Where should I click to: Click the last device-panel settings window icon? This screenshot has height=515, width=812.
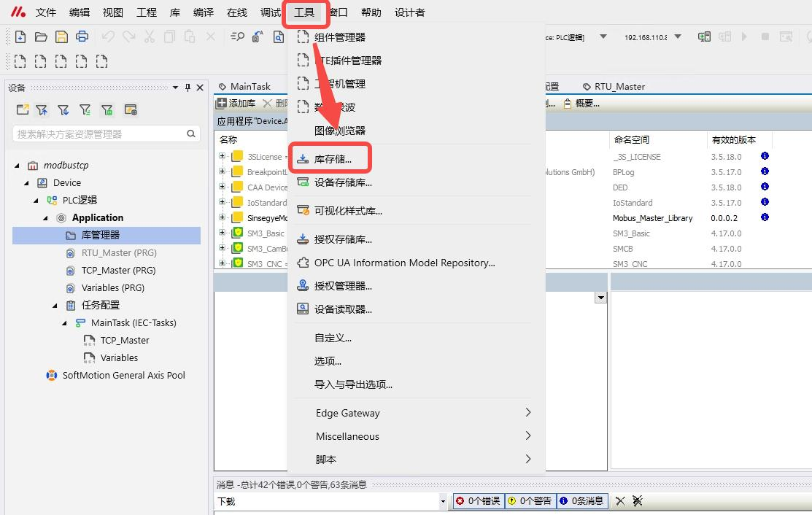click(131, 109)
